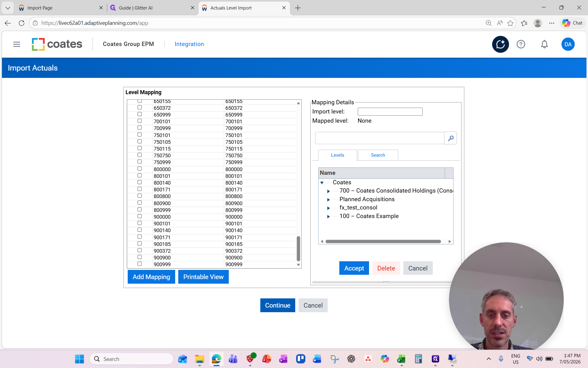Click the levels tree horizontal scrollbar
Screen dimensions: 588x368
pos(383,242)
